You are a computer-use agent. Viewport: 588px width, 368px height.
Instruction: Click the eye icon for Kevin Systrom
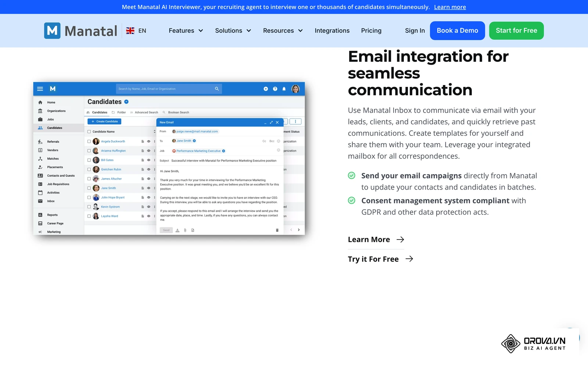click(149, 207)
